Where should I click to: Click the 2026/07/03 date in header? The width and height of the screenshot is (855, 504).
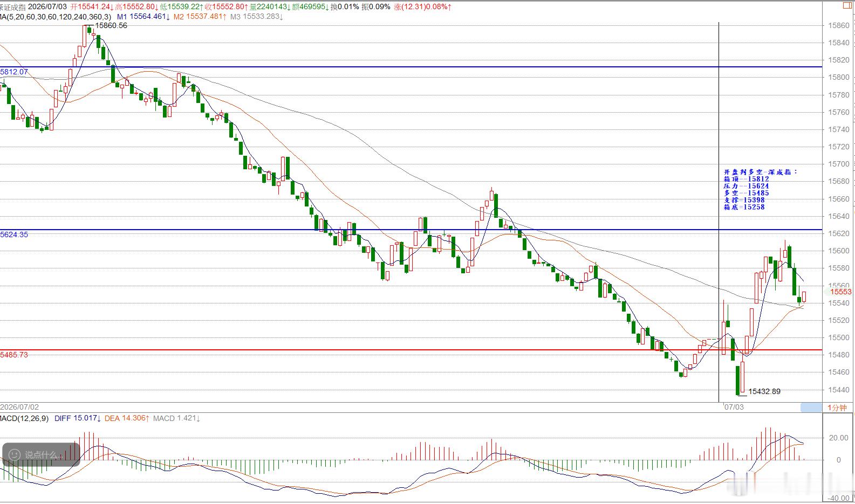47,7
